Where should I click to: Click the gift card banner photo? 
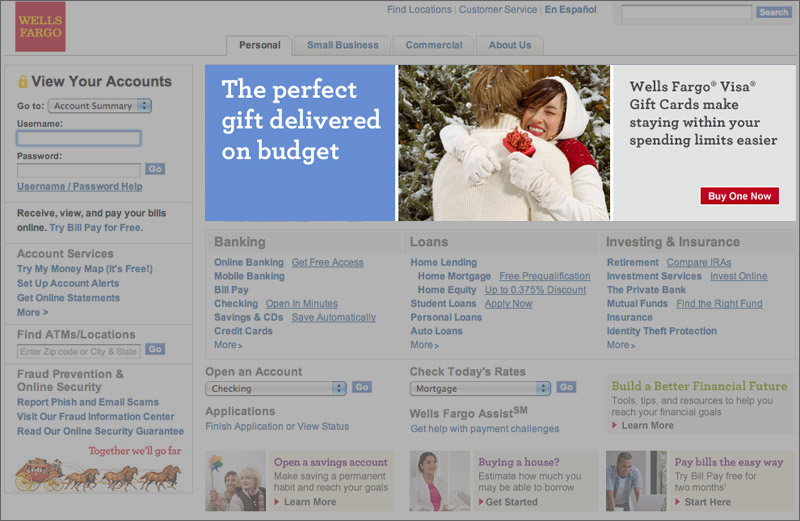[x=504, y=143]
